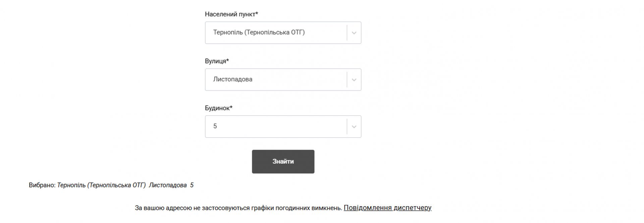Click '(Тернопільська ОТГ)' inside the settlement dropdown
Image resolution: width=644 pixels, height=223 pixels.
[x=274, y=33]
